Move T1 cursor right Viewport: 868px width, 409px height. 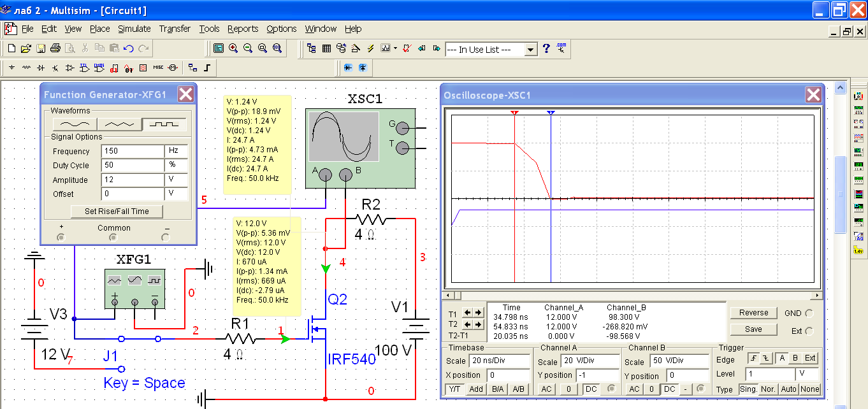(478, 312)
